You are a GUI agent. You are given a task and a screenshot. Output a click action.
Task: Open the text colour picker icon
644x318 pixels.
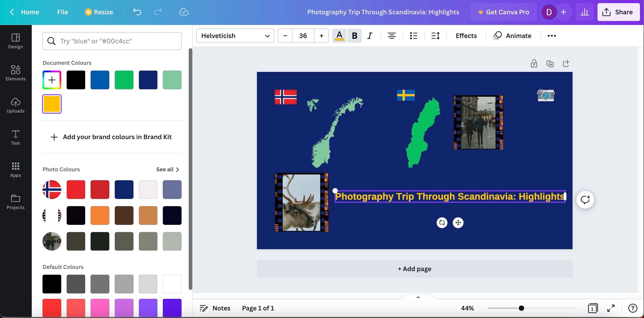(x=339, y=36)
